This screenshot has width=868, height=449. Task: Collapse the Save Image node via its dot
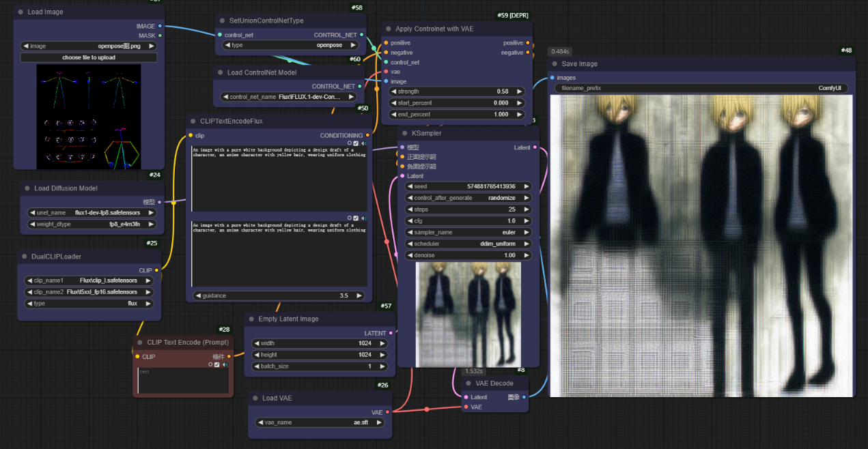tap(555, 64)
